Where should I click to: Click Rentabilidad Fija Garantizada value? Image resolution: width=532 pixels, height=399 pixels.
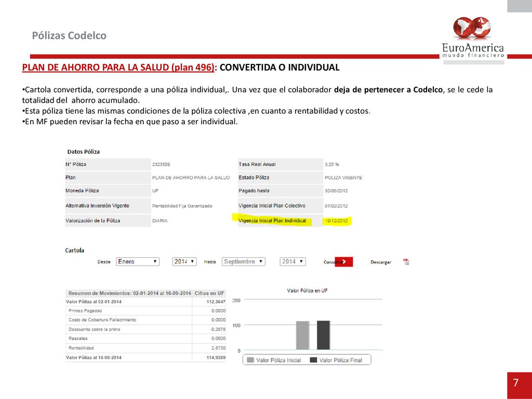182,206
